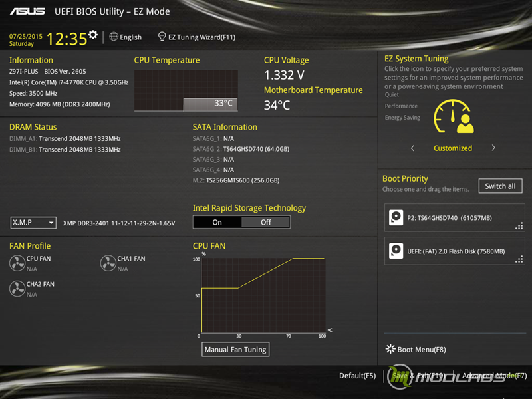Click the Switch all button
Image resolution: width=532 pixels, height=399 pixels.
point(500,186)
